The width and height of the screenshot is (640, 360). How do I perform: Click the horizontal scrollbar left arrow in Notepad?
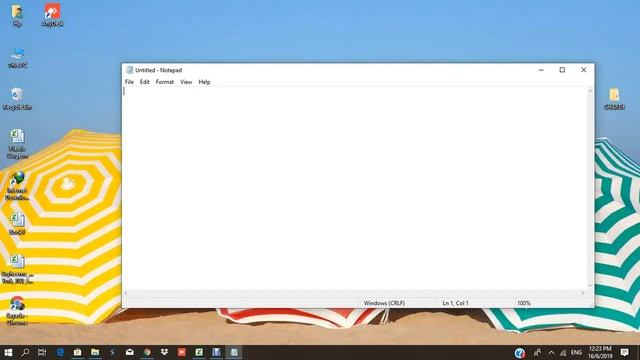pyautogui.click(x=126, y=293)
